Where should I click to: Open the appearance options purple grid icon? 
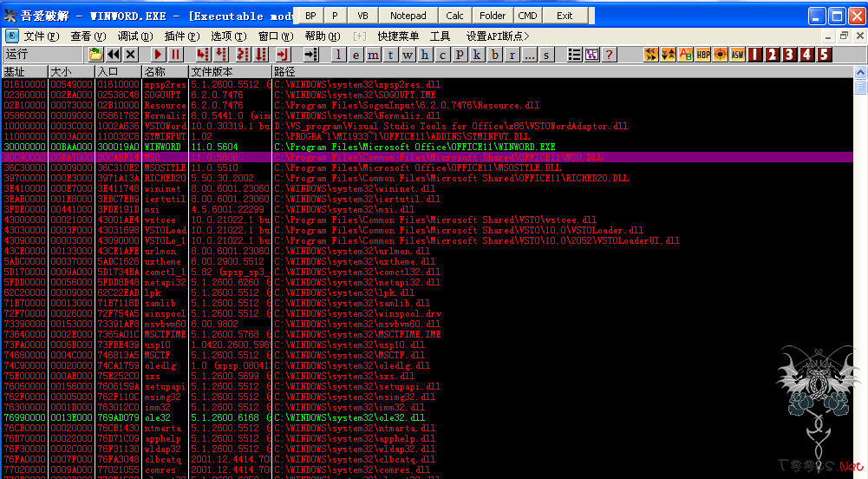[x=591, y=55]
